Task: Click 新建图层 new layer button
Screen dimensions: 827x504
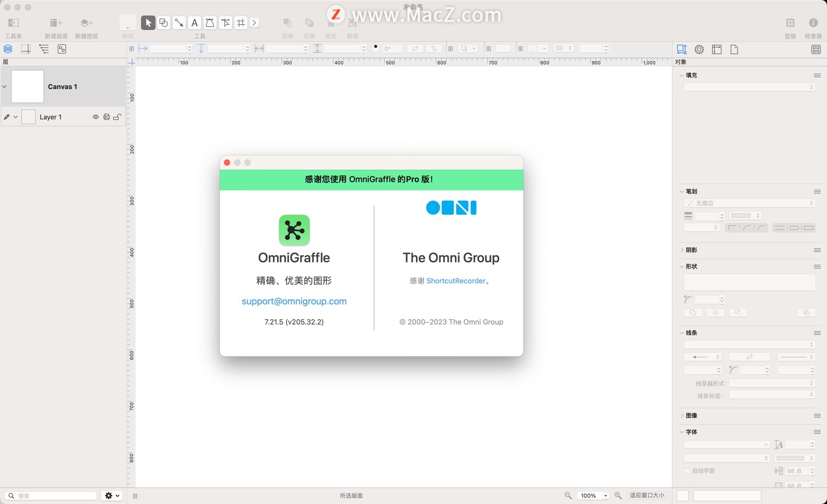Action: (x=86, y=23)
